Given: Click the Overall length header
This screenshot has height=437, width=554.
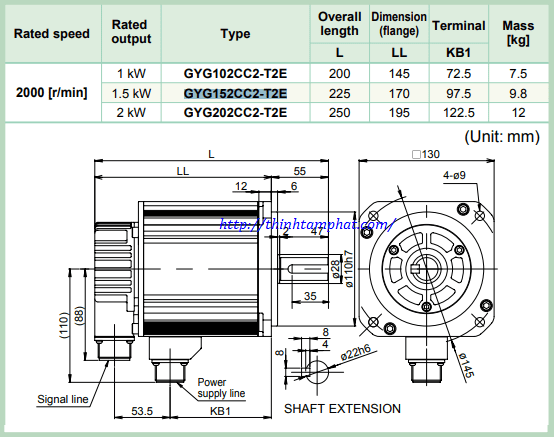Looking at the screenshot, I should [340, 24].
